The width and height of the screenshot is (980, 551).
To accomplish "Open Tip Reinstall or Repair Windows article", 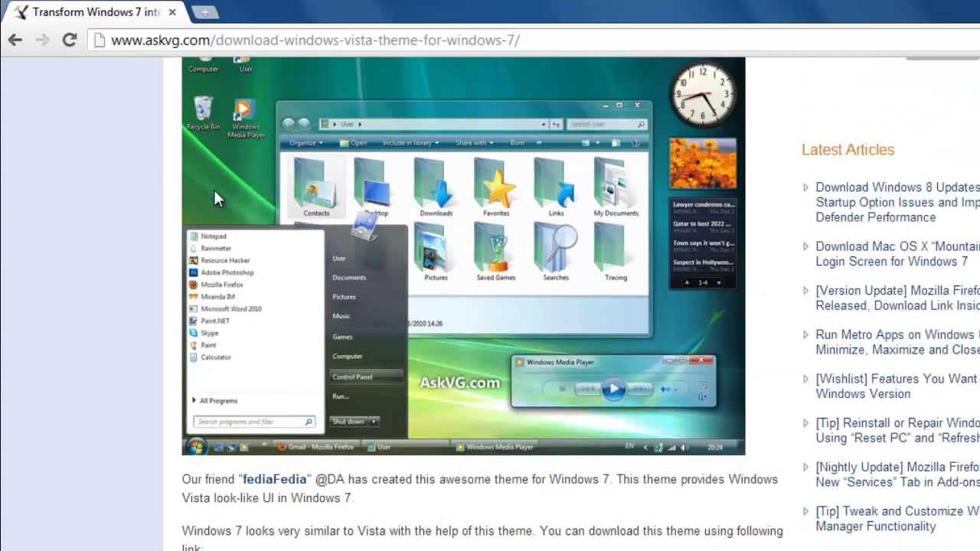I will 897,430.
